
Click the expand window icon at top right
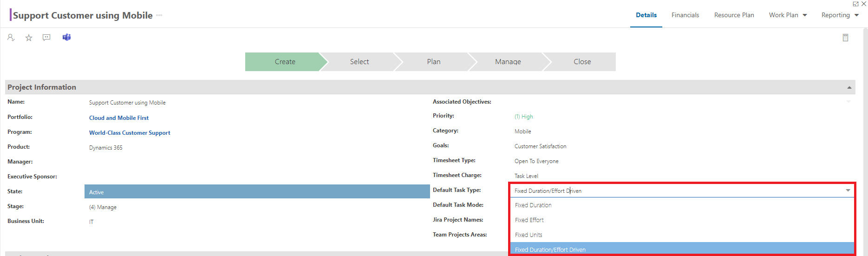point(855,4)
